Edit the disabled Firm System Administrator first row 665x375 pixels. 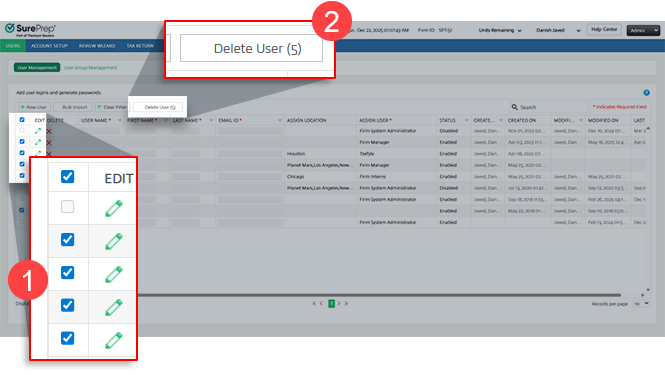pos(38,131)
